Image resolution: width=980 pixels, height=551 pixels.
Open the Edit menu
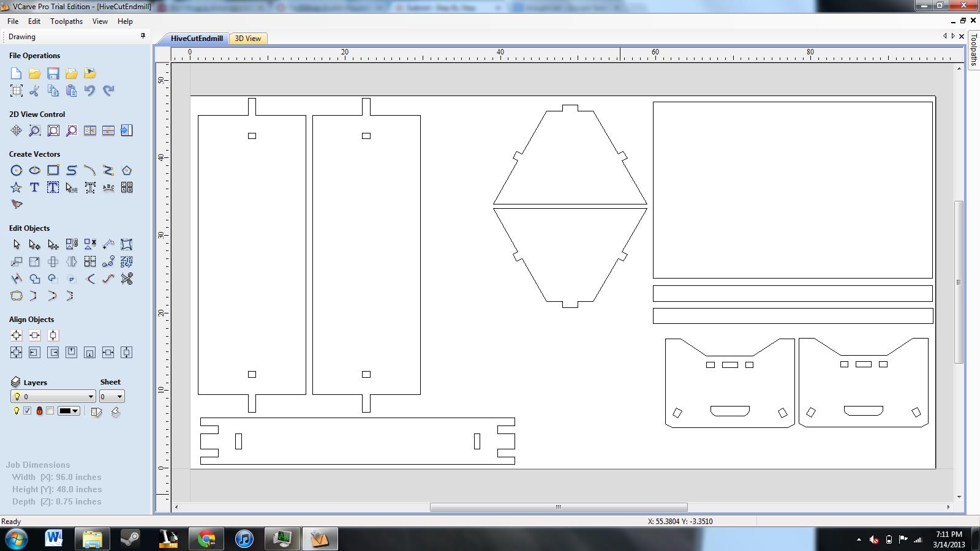[x=34, y=21]
